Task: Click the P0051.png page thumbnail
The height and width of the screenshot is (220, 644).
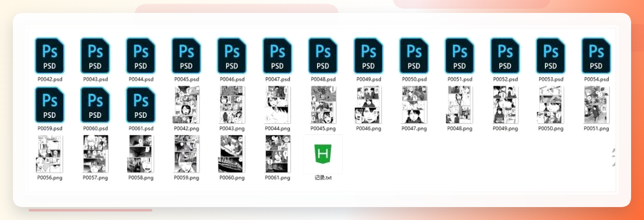Action: [x=597, y=105]
